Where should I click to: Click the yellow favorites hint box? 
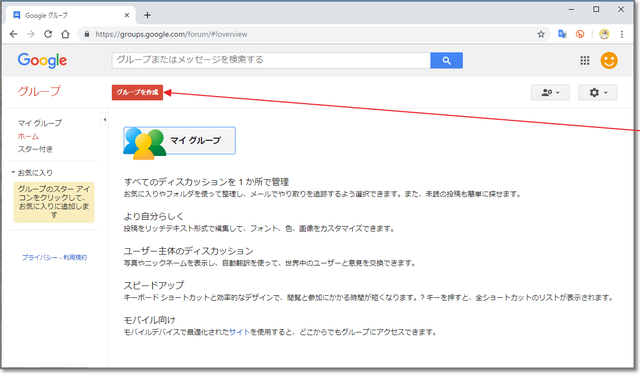pos(54,202)
